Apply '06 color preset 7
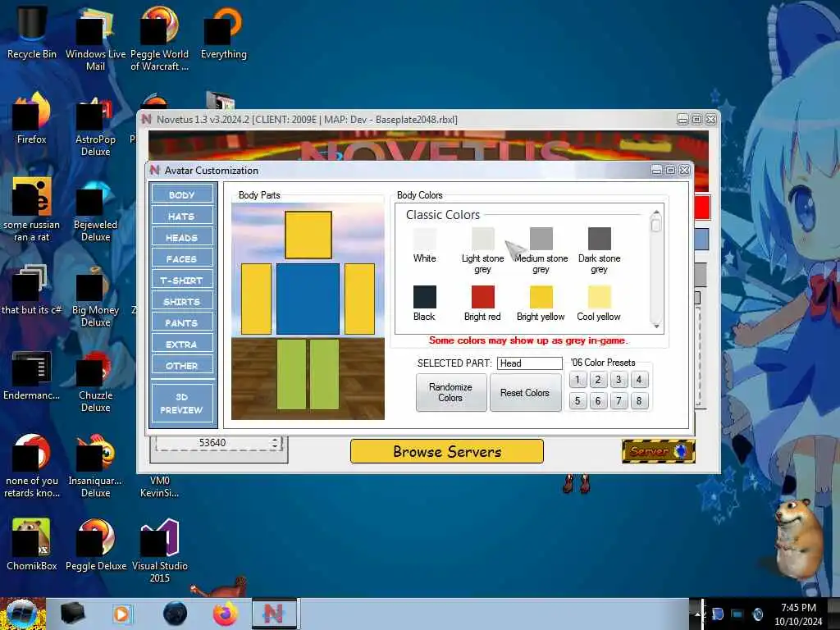This screenshot has width=840, height=630. pyautogui.click(x=619, y=400)
